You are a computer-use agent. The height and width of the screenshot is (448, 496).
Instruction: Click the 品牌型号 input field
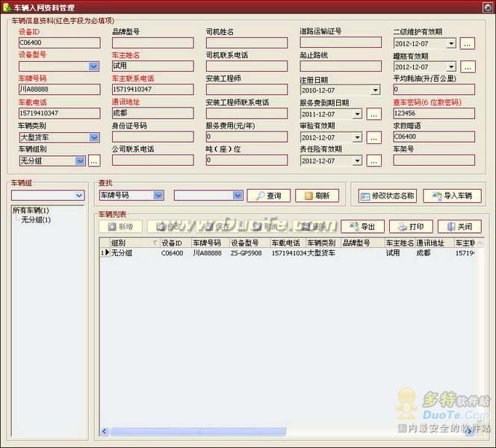[x=153, y=43]
